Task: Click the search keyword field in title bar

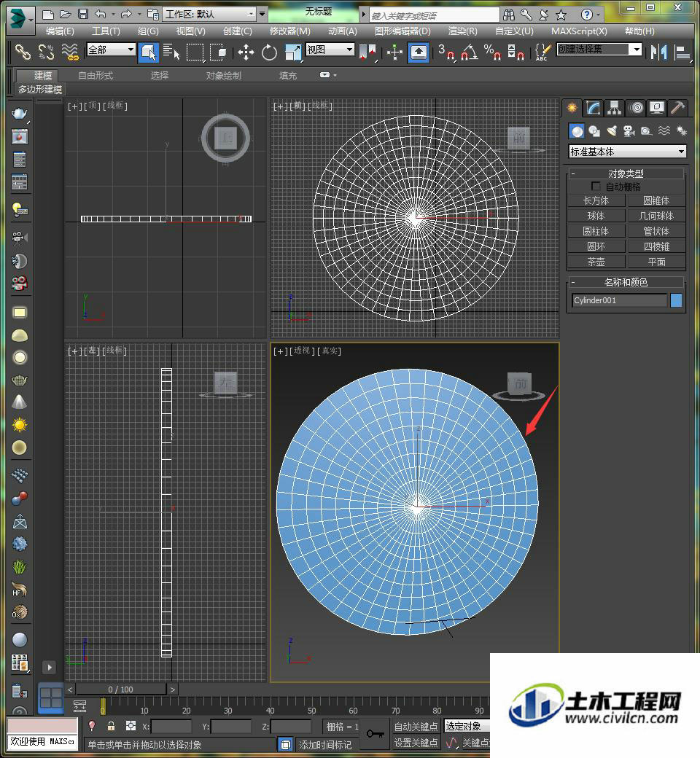Action: [x=434, y=15]
